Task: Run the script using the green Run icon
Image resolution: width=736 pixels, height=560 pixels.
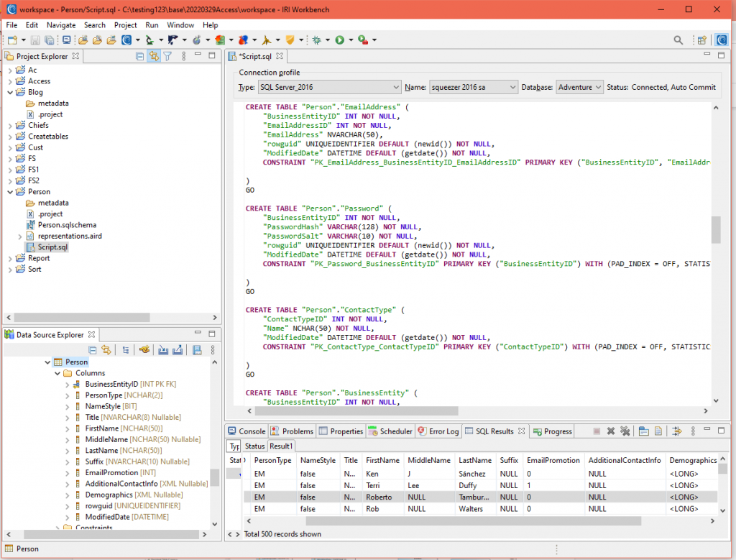Action: pos(340,40)
